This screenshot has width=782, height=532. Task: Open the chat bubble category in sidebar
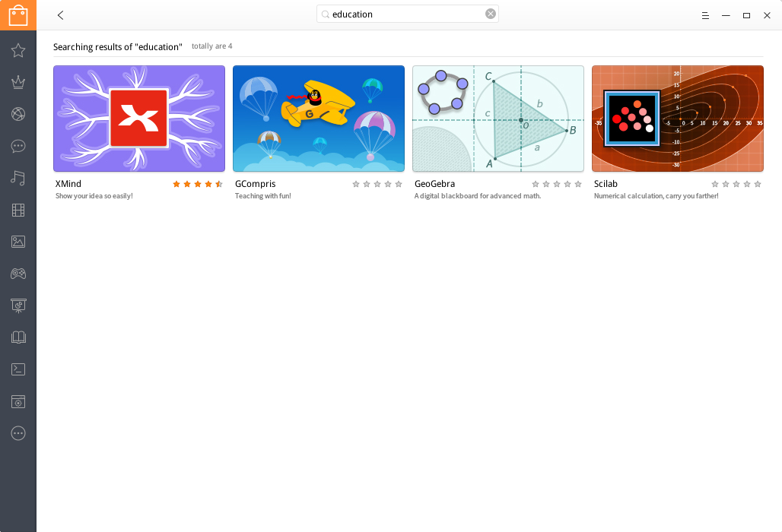tap(18, 146)
